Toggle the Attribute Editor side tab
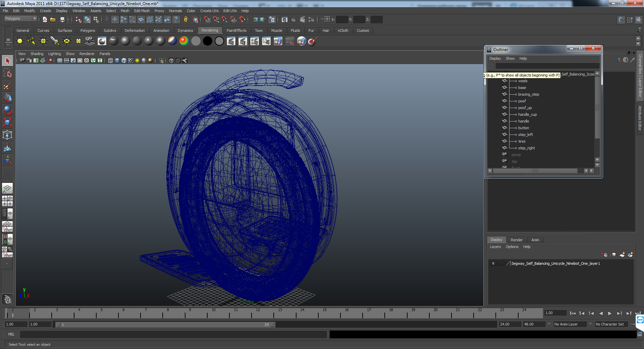Viewport: 644px width, 349px height. coord(640,118)
